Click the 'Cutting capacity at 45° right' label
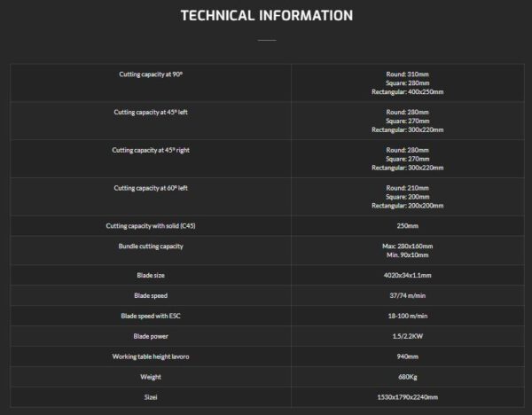The image size is (532, 415). (x=151, y=150)
